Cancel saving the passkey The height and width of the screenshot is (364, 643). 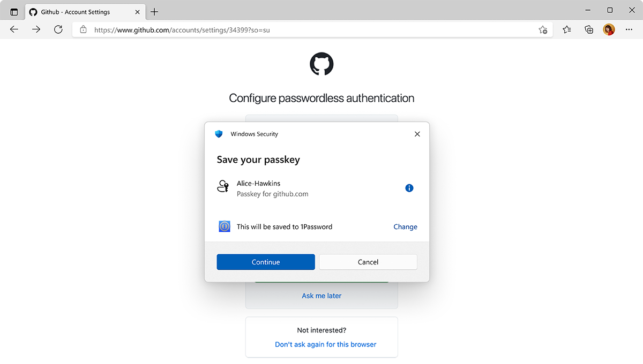click(368, 262)
